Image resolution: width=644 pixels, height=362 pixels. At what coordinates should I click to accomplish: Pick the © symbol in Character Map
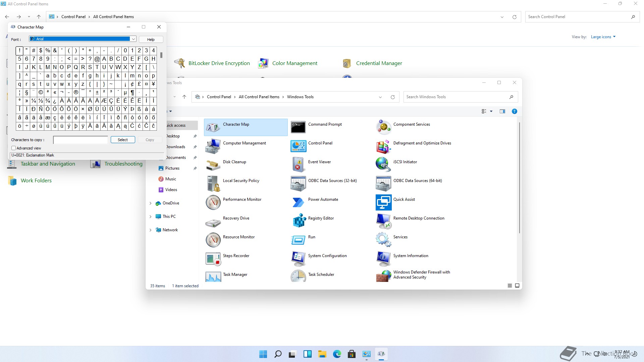coord(41,92)
